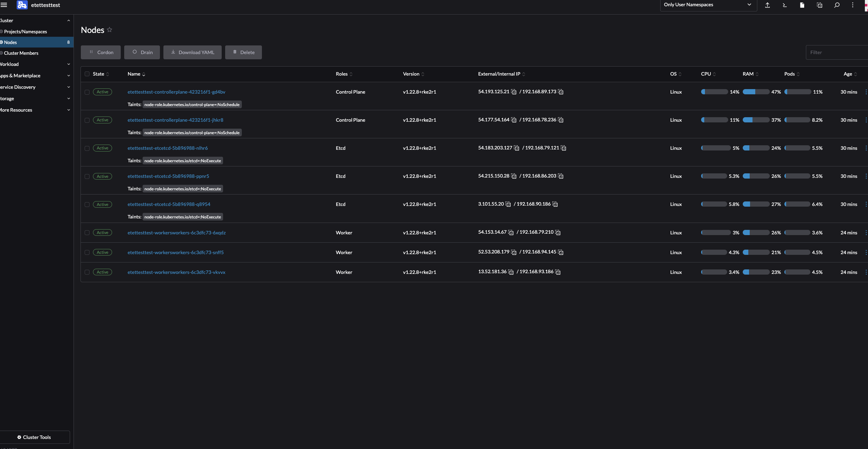Click the Import YAML upload icon

click(x=767, y=5)
